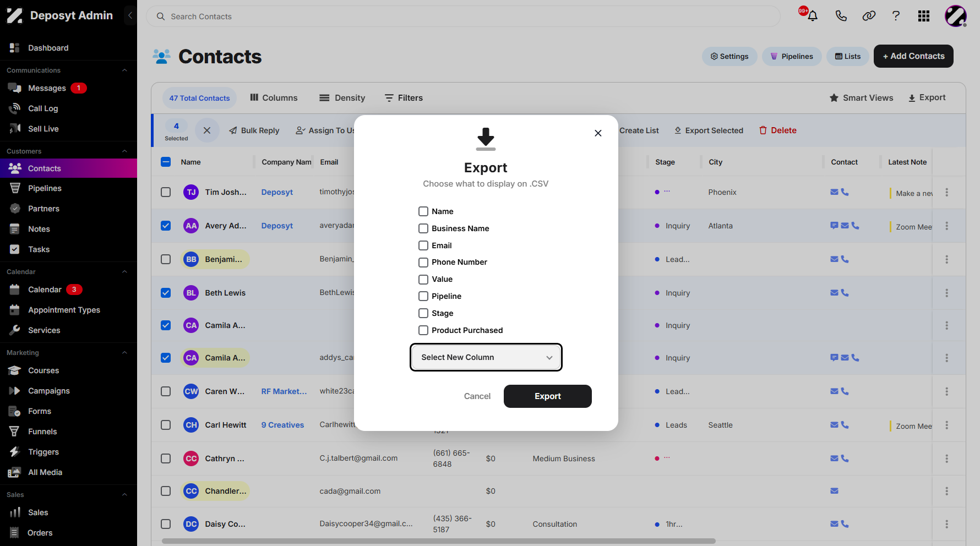Open the user profile avatar
Screen dimensions: 980x546
click(956, 16)
